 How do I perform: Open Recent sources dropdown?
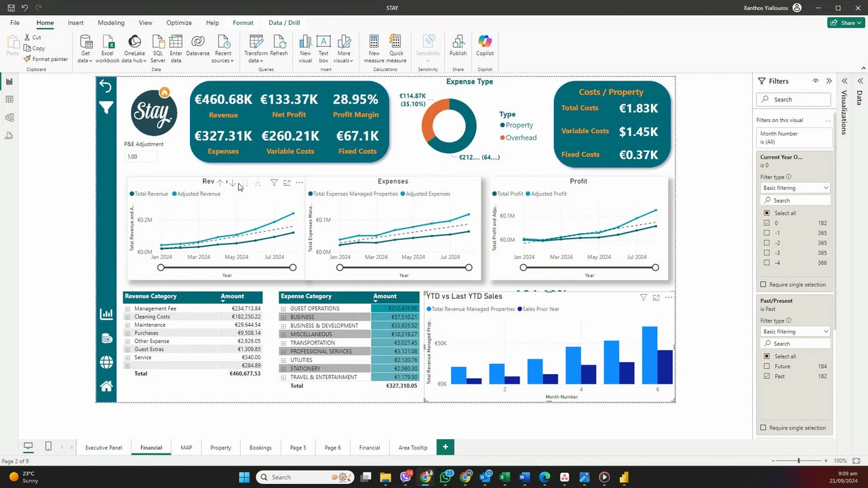click(222, 49)
